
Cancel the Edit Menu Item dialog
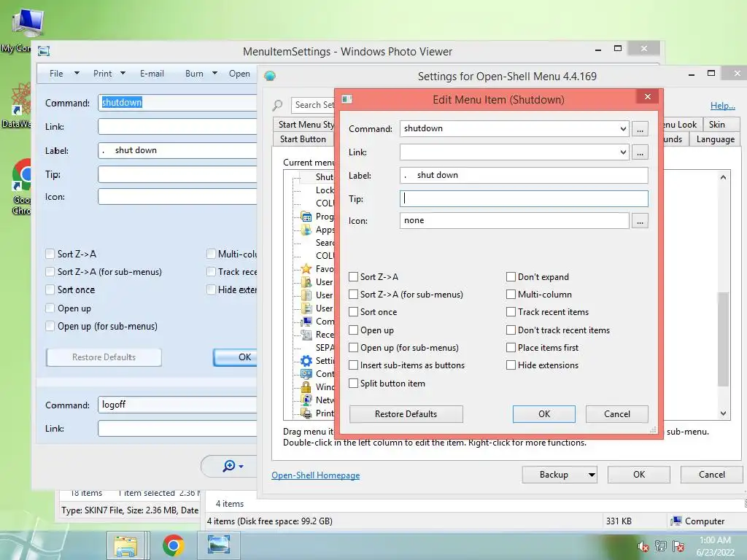pyautogui.click(x=617, y=414)
